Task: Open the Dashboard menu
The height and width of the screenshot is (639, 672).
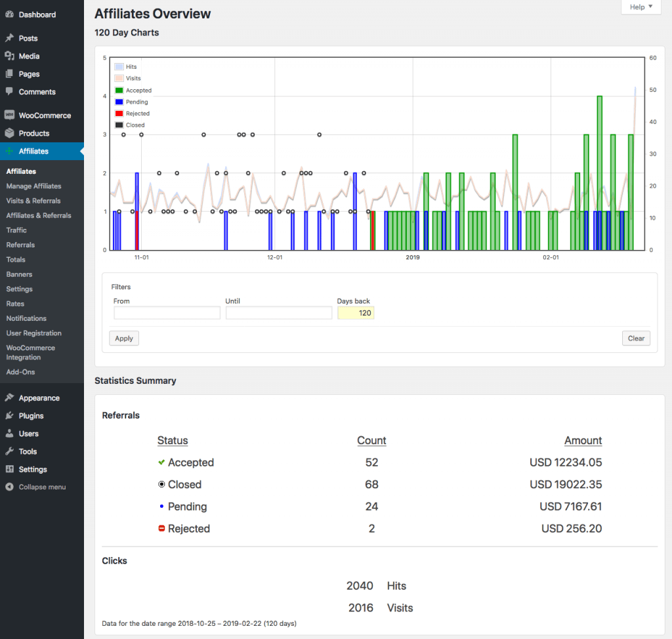Action: coord(37,14)
